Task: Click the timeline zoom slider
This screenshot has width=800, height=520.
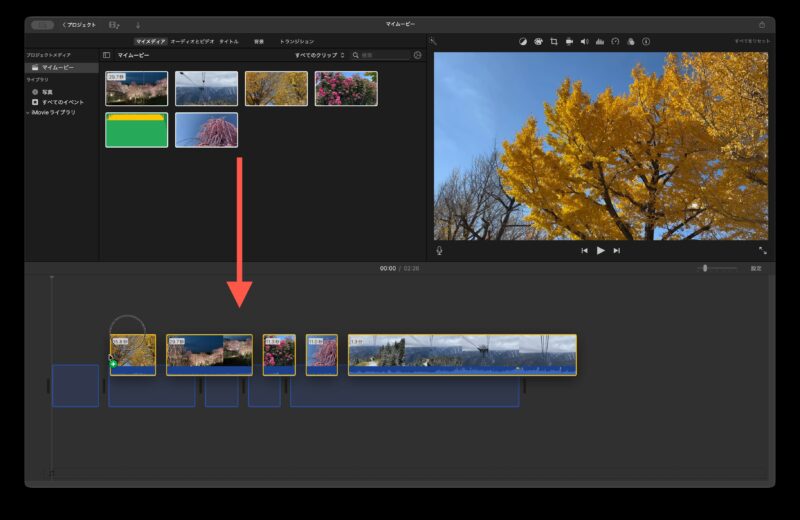Action: pos(705,268)
